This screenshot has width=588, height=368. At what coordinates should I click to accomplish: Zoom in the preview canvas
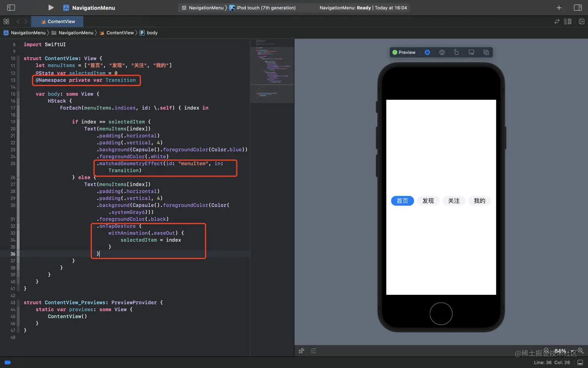point(581,350)
